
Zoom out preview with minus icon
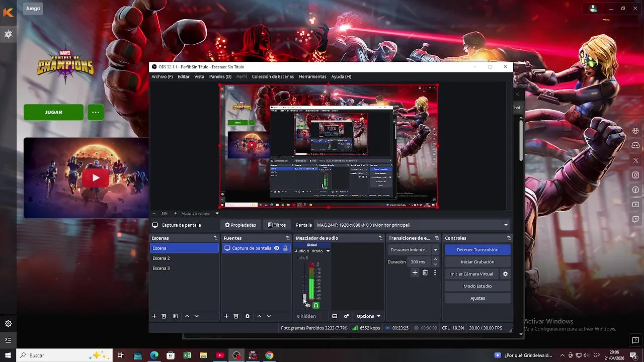pyautogui.click(x=153, y=213)
